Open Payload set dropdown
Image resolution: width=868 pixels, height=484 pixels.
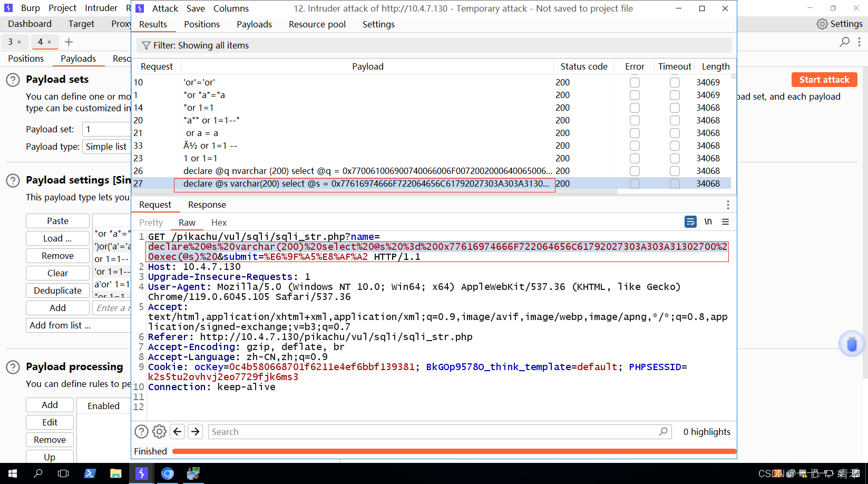pos(106,129)
